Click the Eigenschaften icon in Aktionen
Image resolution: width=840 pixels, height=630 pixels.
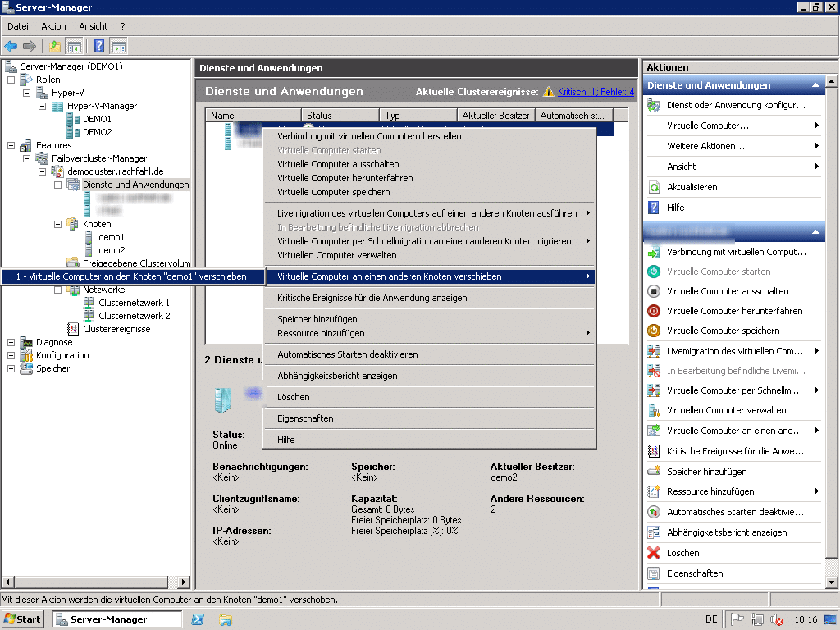[654, 573]
